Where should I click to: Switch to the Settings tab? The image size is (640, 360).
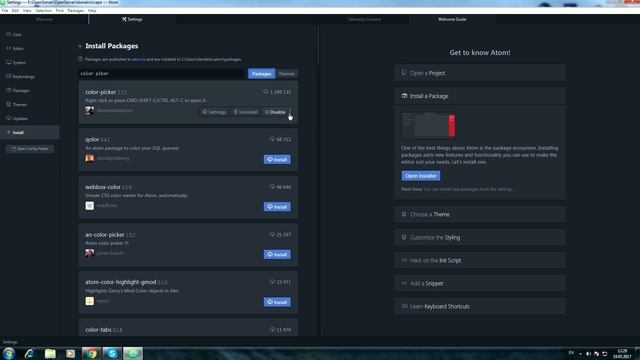pos(132,19)
